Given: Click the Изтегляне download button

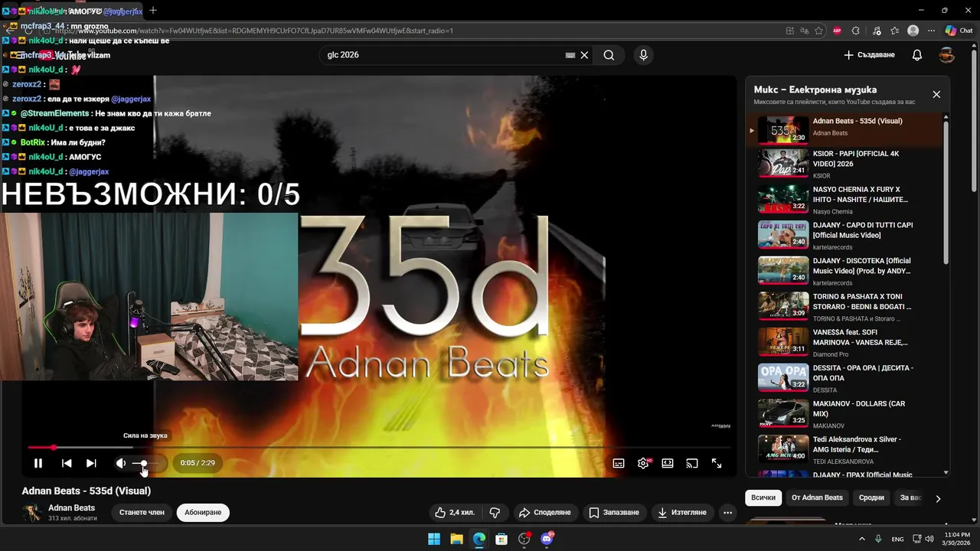Looking at the screenshot, I should (681, 512).
